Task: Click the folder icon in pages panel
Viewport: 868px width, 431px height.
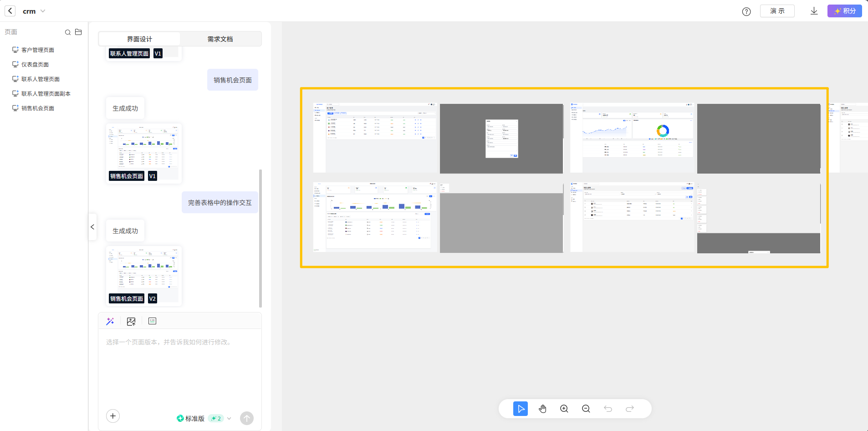Action: tap(78, 32)
